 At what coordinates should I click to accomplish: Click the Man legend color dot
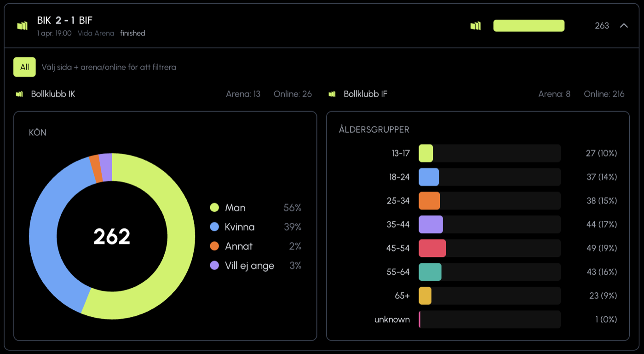tap(214, 208)
